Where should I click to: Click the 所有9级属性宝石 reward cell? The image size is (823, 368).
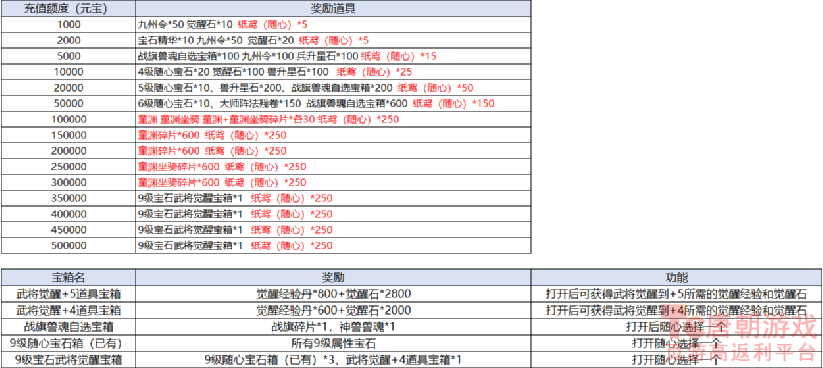click(x=333, y=343)
